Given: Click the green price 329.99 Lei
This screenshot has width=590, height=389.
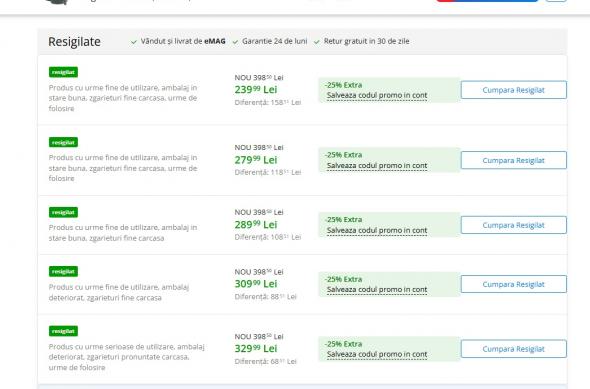Looking at the screenshot, I should [x=256, y=348].
